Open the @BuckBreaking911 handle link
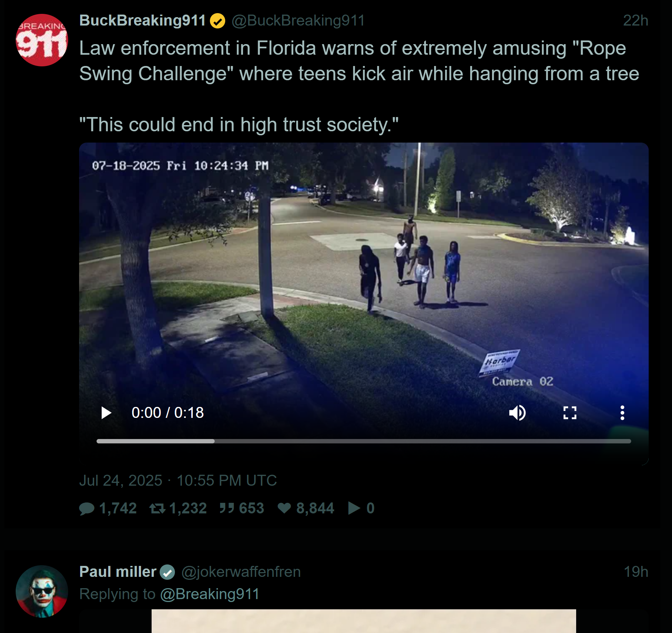The width and height of the screenshot is (672, 633). [298, 20]
